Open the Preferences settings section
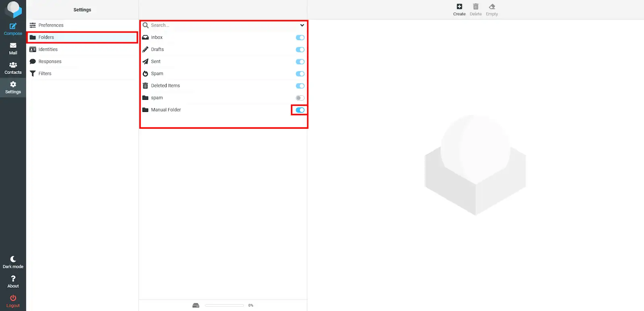644x311 pixels. coord(51,25)
